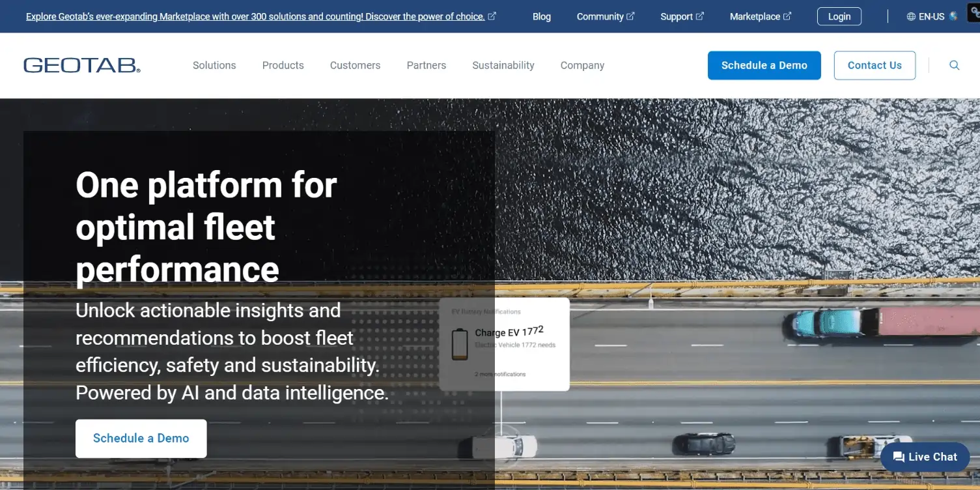
Task: Click the Geotab logo
Action: click(82, 65)
